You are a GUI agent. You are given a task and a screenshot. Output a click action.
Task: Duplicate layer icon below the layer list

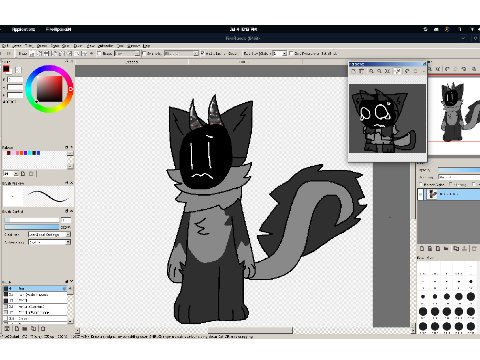[x=456, y=249]
